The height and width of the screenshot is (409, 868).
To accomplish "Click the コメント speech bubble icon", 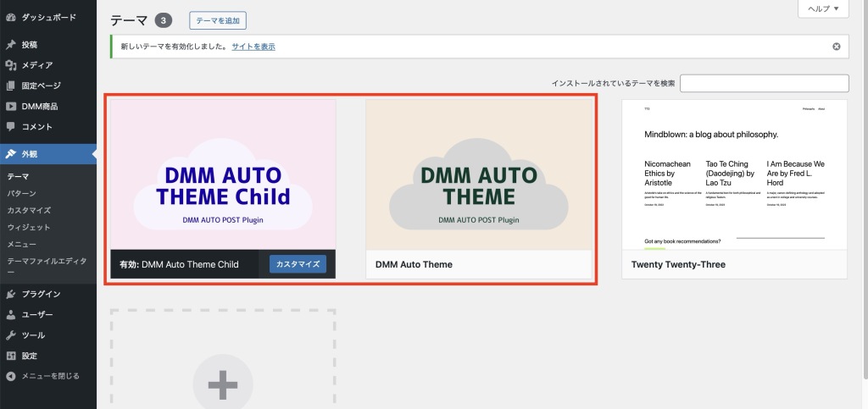I will pos(10,126).
